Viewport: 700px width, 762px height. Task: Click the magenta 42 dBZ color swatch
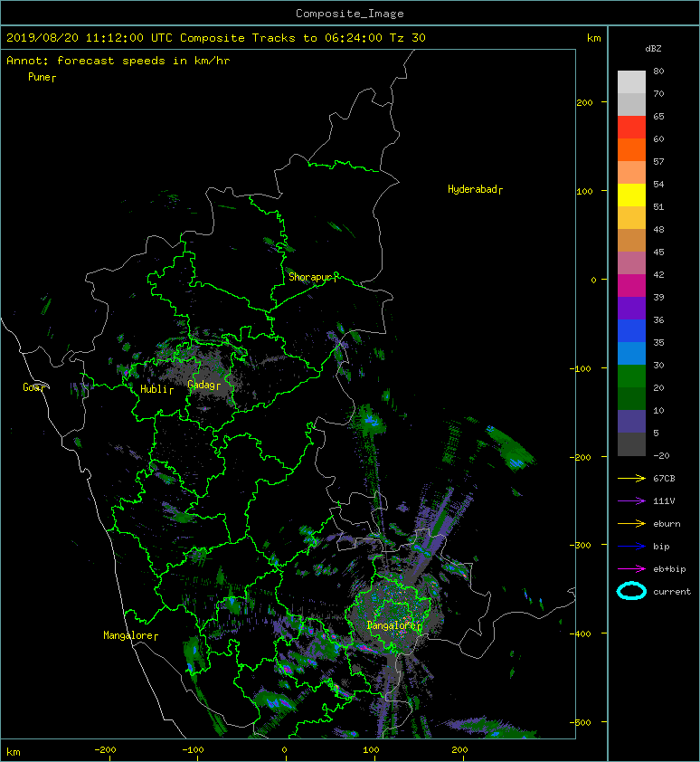631,286
